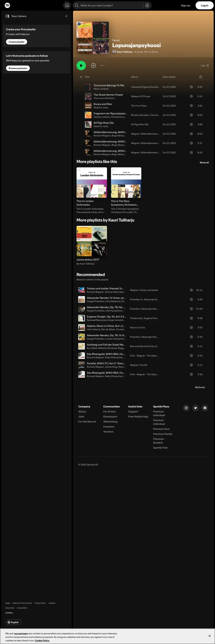Go to Home via house icon
The width and height of the screenshot is (215, 644).
click(67, 5)
